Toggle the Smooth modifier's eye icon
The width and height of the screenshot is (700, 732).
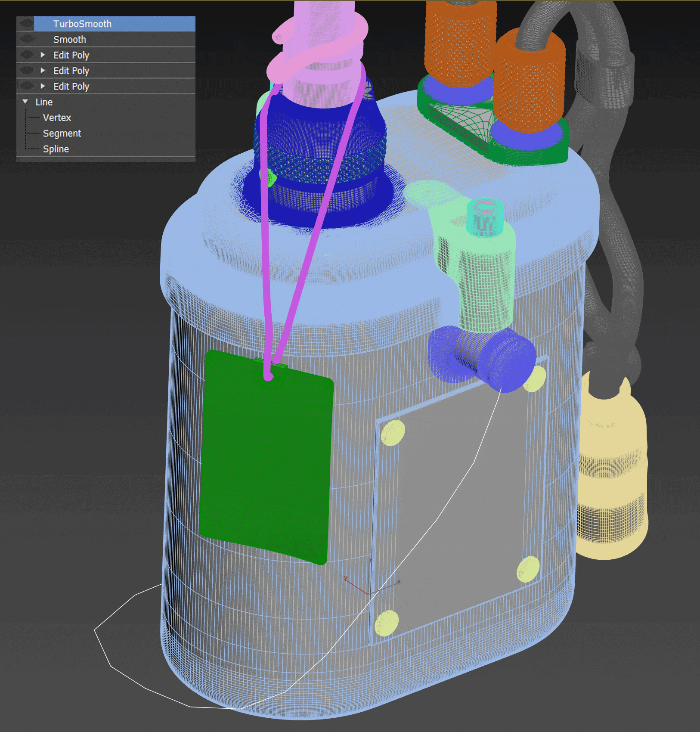coord(26,39)
